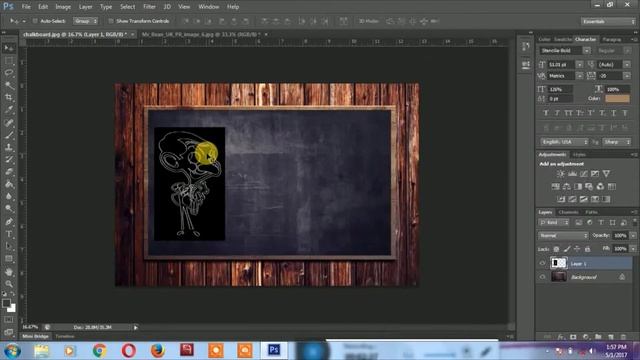Select the Rectangle shape tool
Viewport: 640px width, 360px height.
(x=9, y=259)
